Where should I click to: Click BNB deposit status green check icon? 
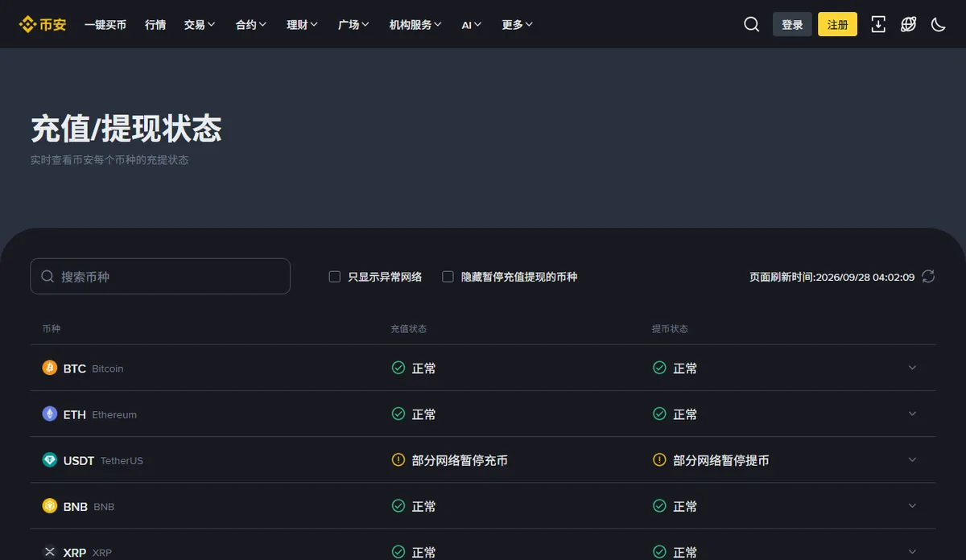398,505
